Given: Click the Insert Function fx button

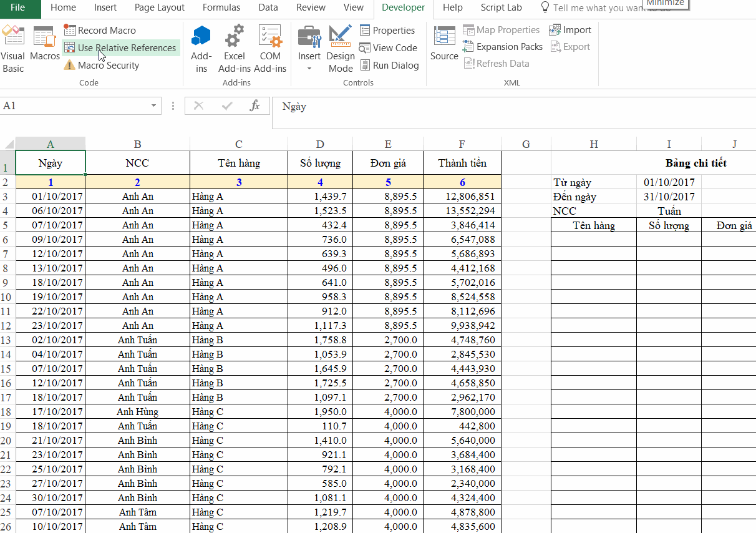Looking at the screenshot, I should (x=254, y=106).
